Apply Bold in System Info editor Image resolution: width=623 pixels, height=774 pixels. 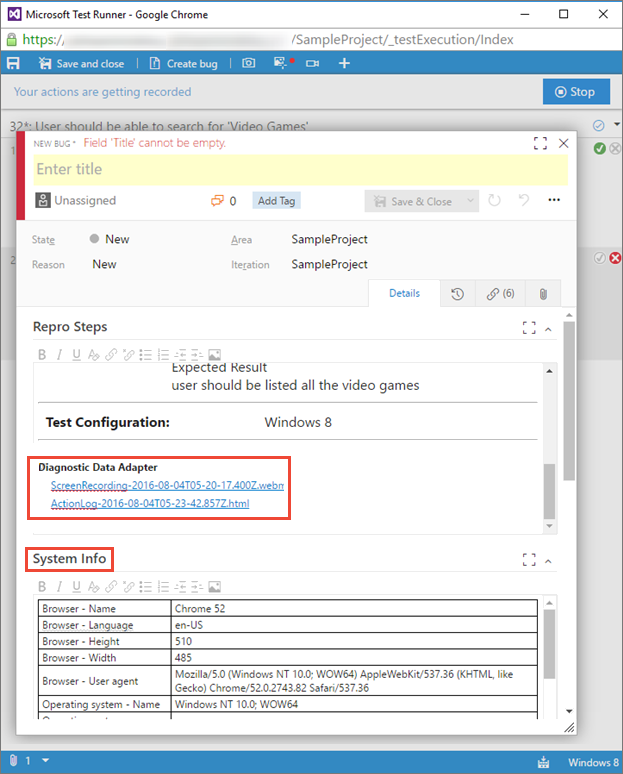(x=42, y=586)
